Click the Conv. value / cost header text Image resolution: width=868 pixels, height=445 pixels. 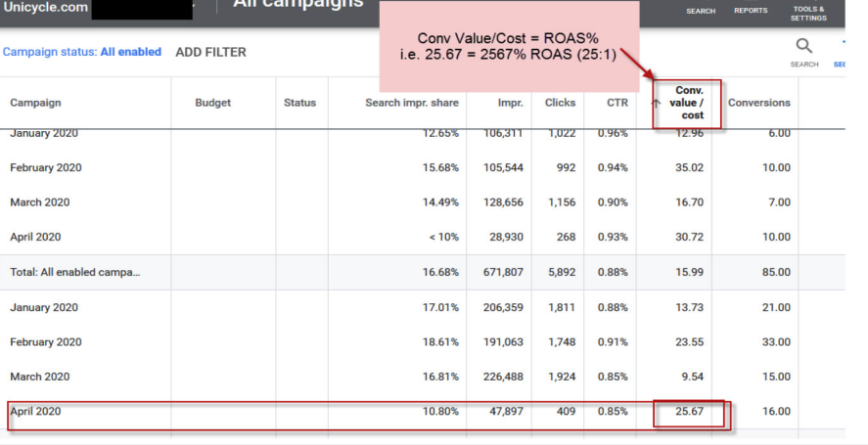[689, 103]
